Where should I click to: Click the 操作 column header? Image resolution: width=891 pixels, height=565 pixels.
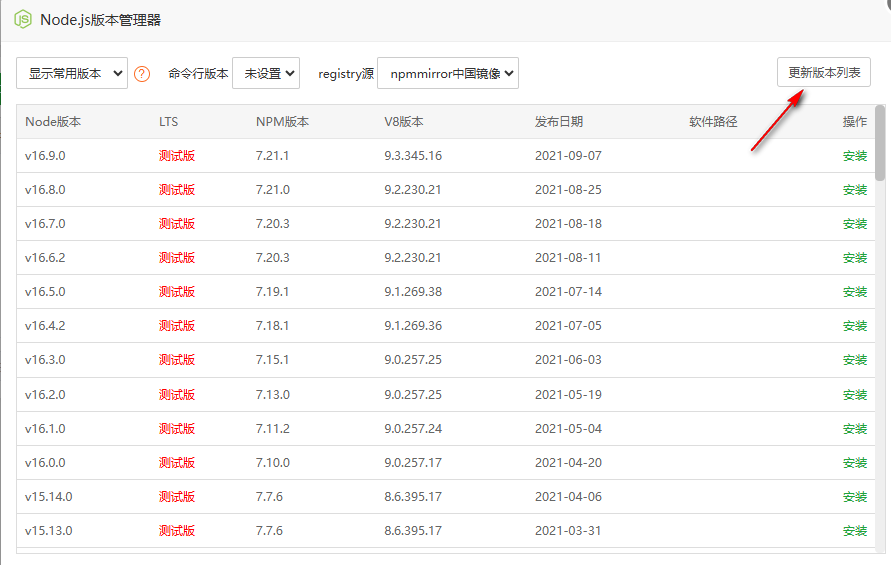(x=855, y=122)
